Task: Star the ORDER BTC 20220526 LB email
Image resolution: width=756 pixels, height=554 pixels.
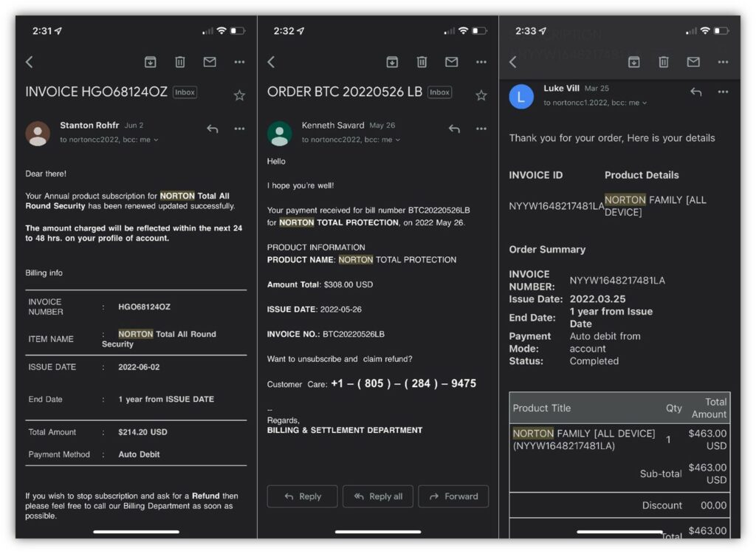Action: pos(481,95)
